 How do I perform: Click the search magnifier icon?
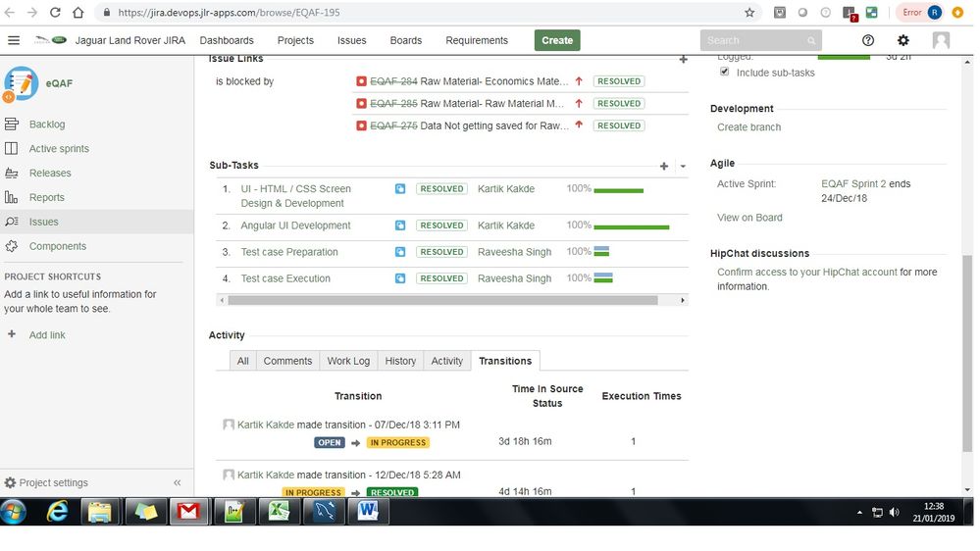pos(811,40)
